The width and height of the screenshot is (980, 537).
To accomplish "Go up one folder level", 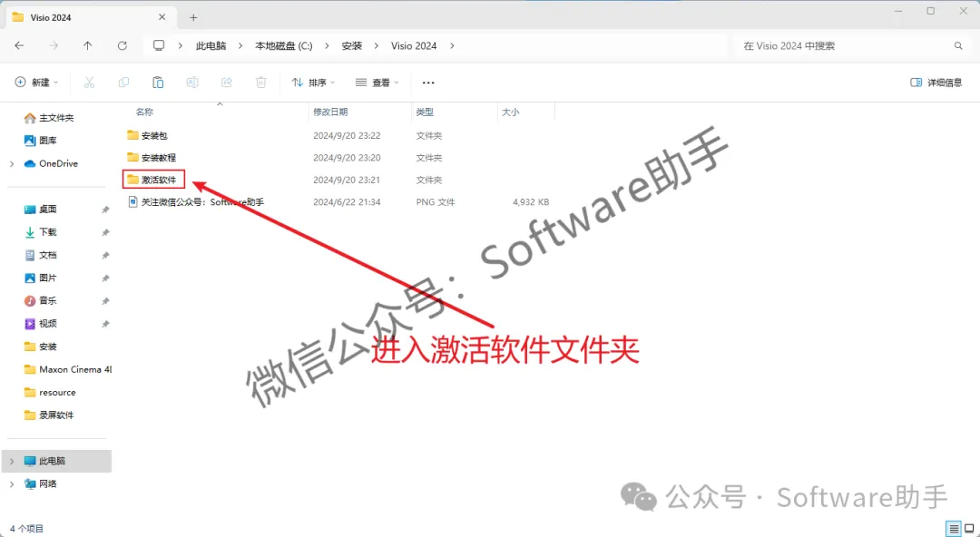I will pyautogui.click(x=87, y=45).
